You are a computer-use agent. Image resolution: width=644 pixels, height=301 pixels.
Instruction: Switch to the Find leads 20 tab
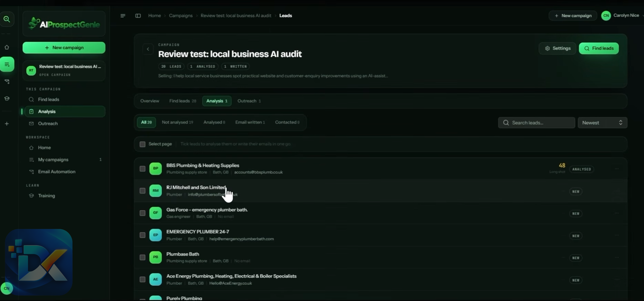point(183,101)
